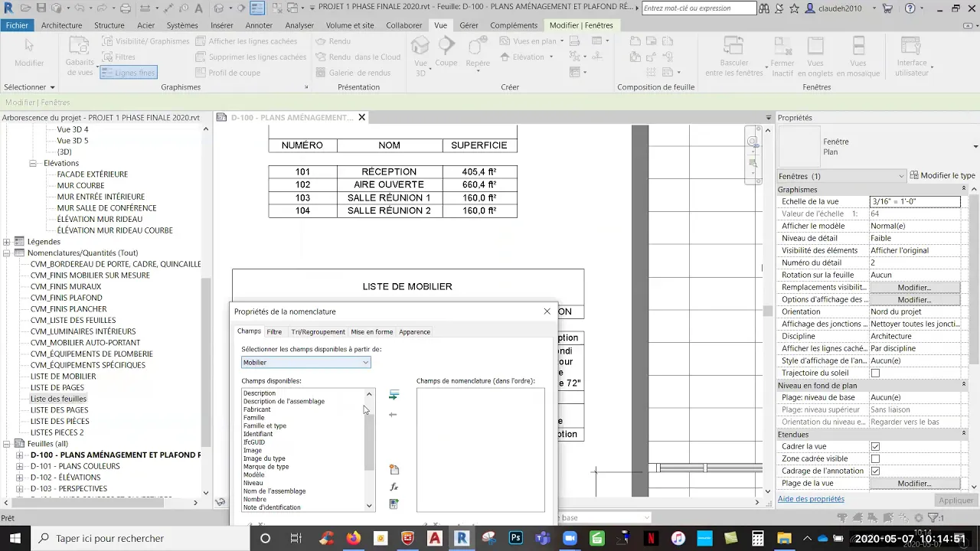
Task: Collapse the Élévations tree node
Action: pos(33,163)
